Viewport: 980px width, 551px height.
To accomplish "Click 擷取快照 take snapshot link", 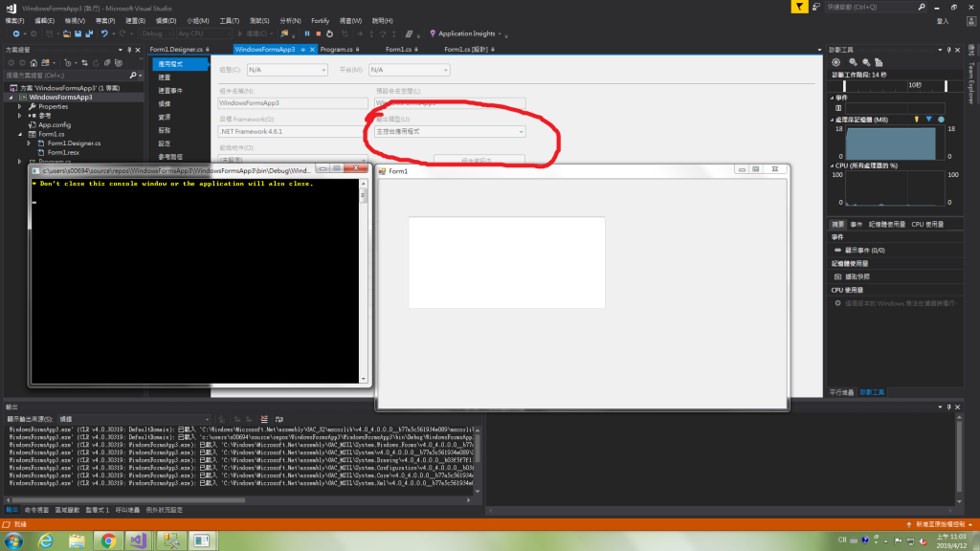I will pyautogui.click(x=857, y=276).
